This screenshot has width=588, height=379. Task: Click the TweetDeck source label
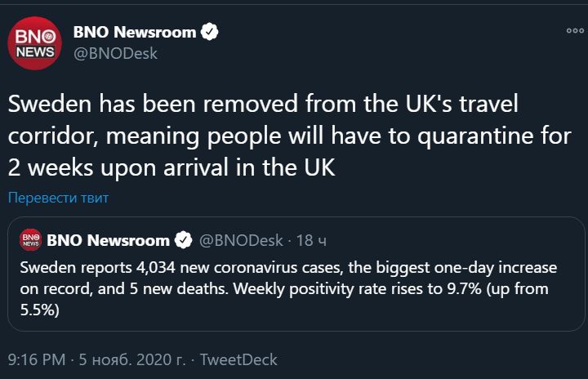point(238,359)
